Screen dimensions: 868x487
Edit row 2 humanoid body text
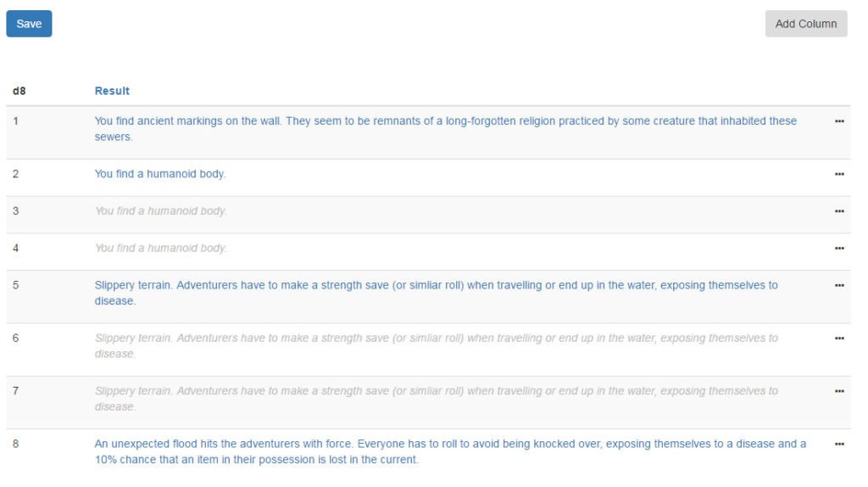[x=160, y=174]
